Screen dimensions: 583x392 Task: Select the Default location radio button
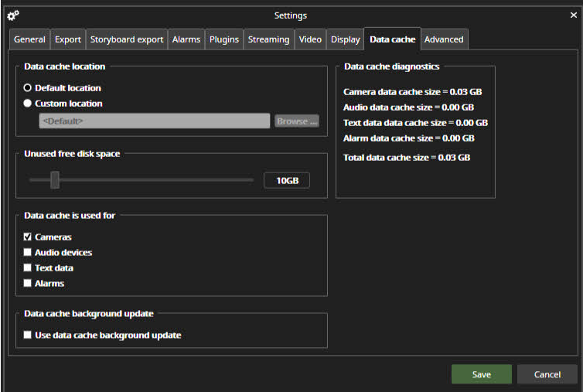28,88
